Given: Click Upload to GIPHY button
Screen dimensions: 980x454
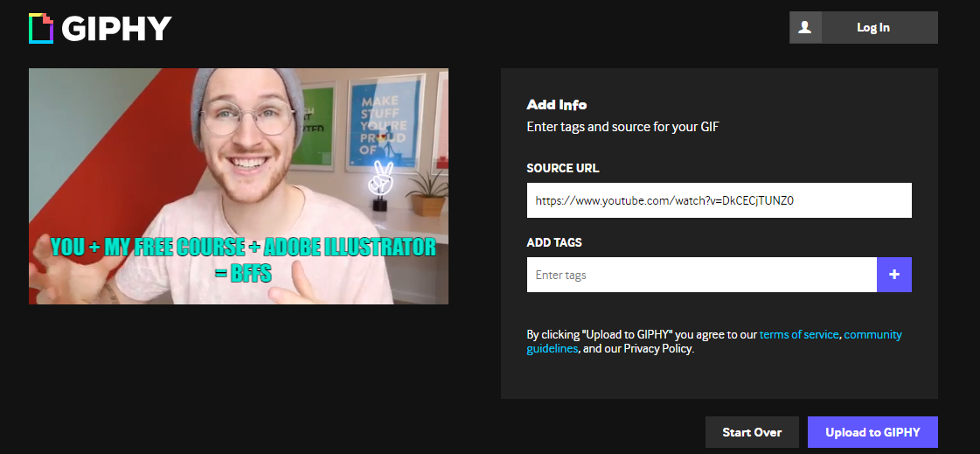Looking at the screenshot, I should 872,432.
